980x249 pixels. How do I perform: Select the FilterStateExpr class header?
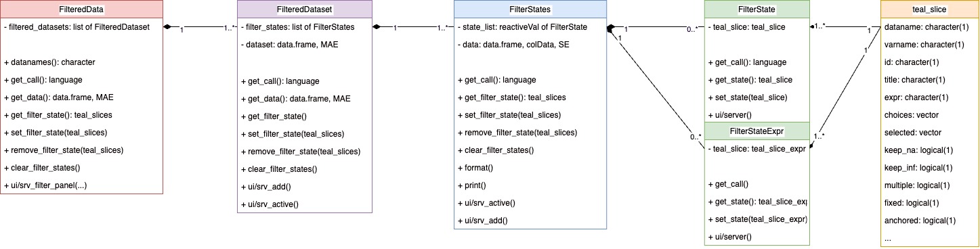757,131
